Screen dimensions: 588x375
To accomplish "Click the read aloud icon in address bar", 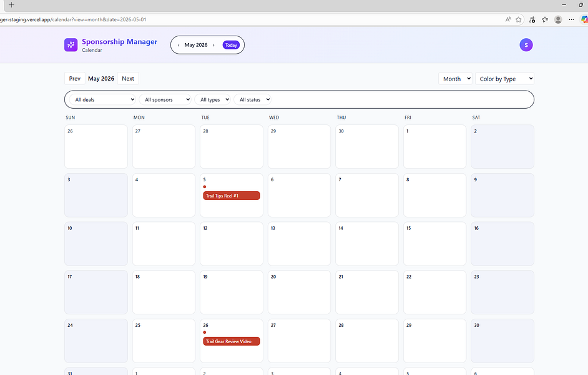I will coord(507,19).
